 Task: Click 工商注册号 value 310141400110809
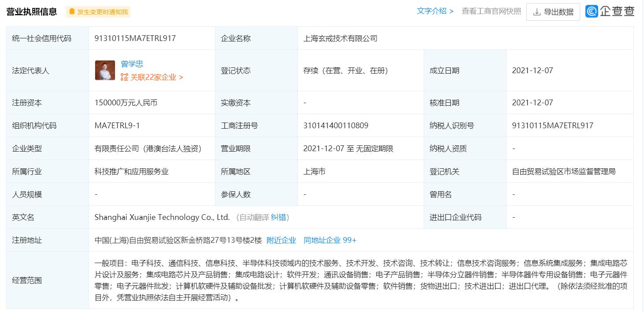(x=336, y=126)
